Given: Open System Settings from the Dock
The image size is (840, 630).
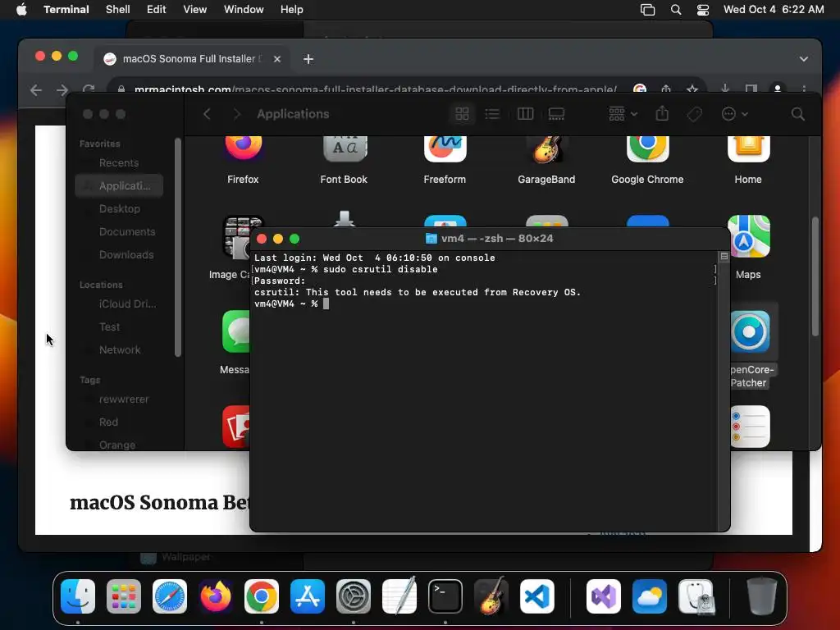Looking at the screenshot, I should click(354, 596).
